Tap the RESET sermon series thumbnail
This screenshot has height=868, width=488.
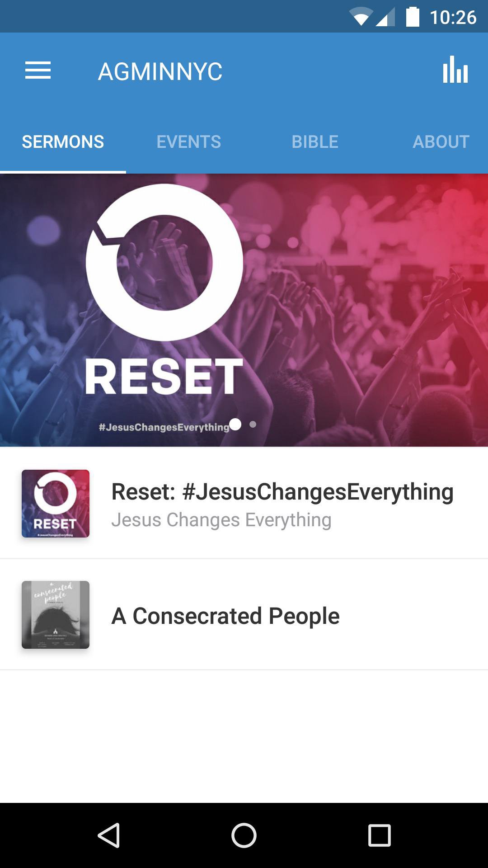point(55,503)
